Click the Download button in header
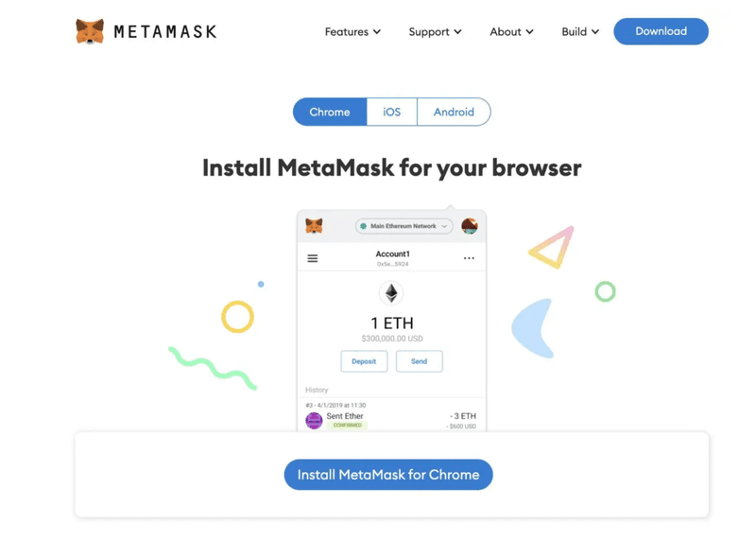The width and height of the screenshot is (756, 541). point(661,31)
